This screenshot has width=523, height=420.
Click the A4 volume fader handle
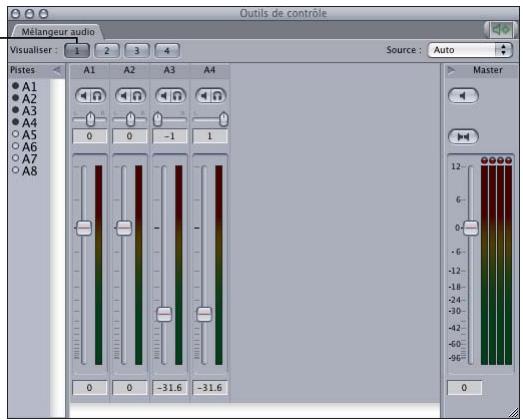[204, 314]
